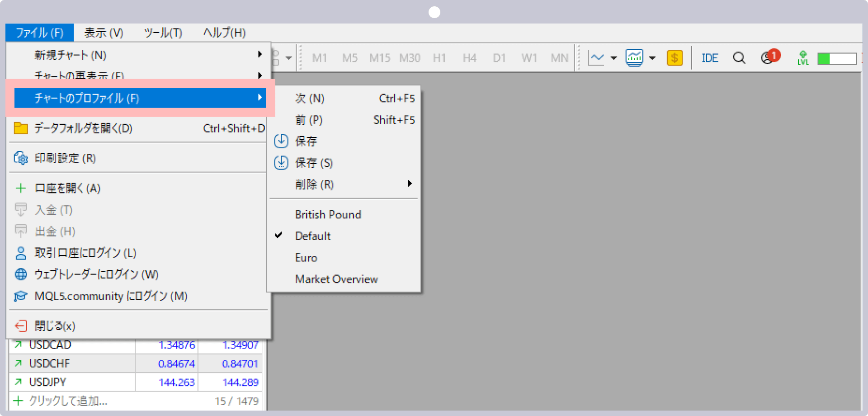Select the M1 timeframe
Image resolution: width=868 pixels, height=416 pixels.
[320, 58]
